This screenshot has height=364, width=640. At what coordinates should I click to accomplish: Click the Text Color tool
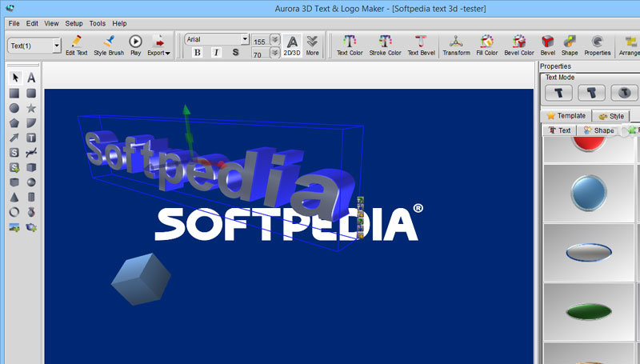pos(350,46)
